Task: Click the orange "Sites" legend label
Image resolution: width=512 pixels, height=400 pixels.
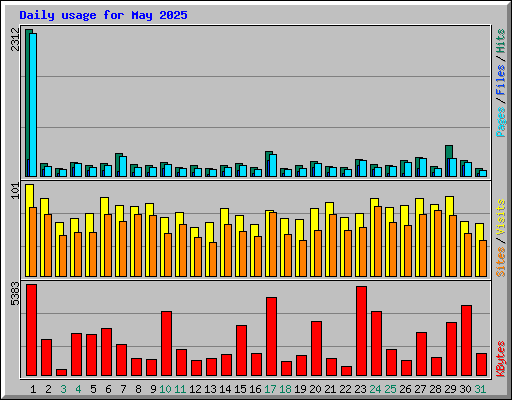Action: (500, 262)
